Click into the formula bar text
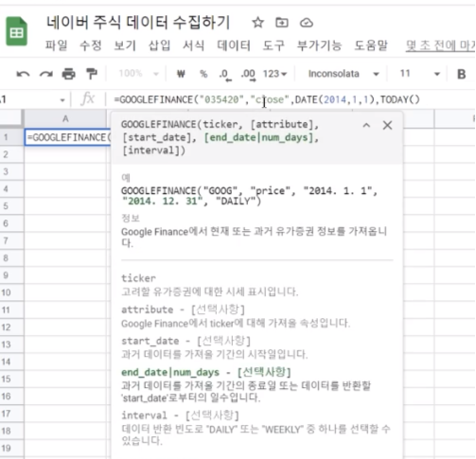476x459 pixels. (267, 99)
